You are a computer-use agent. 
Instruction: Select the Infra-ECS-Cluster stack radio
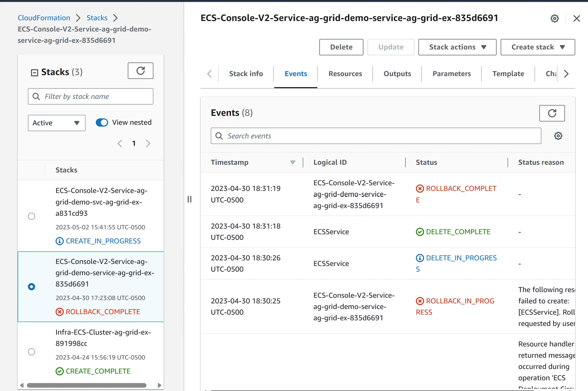pos(31,352)
